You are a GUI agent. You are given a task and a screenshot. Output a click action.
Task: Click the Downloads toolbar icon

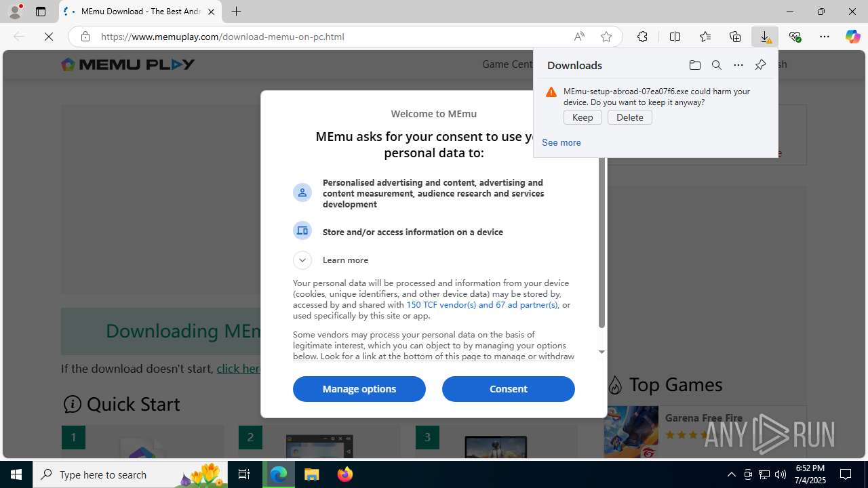point(765,37)
